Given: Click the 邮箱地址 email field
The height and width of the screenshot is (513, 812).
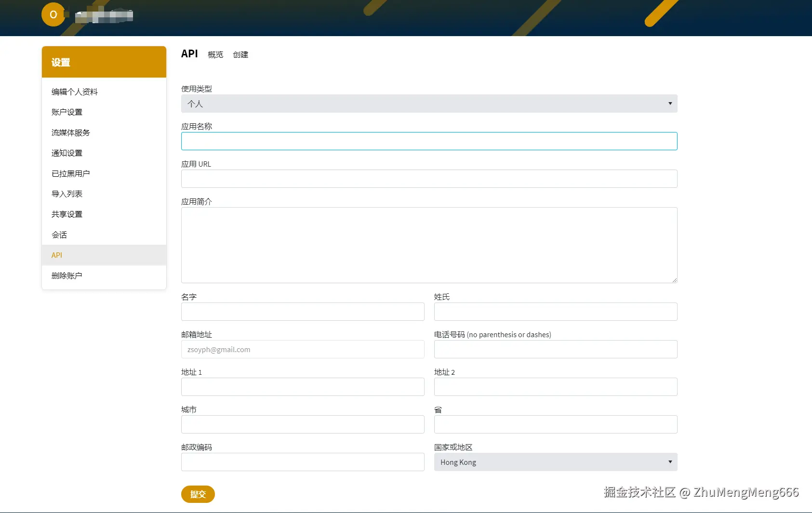Looking at the screenshot, I should pyautogui.click(x=303, y=349).
